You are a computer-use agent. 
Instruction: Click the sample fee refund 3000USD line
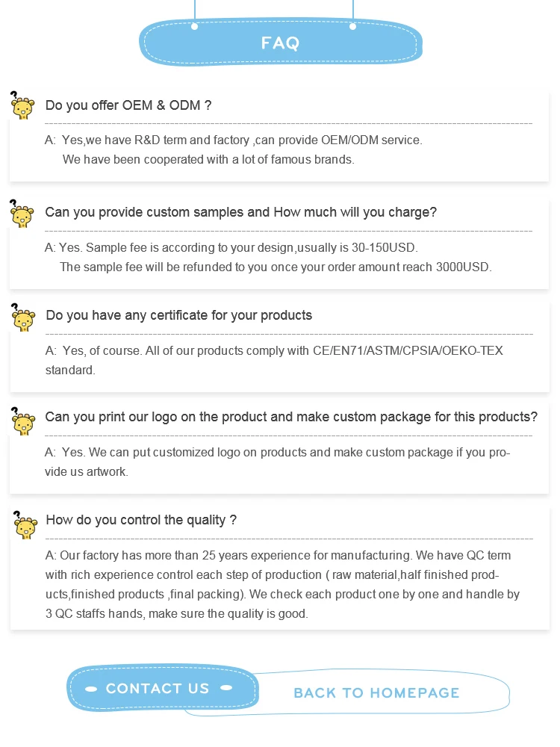(276, 267)
